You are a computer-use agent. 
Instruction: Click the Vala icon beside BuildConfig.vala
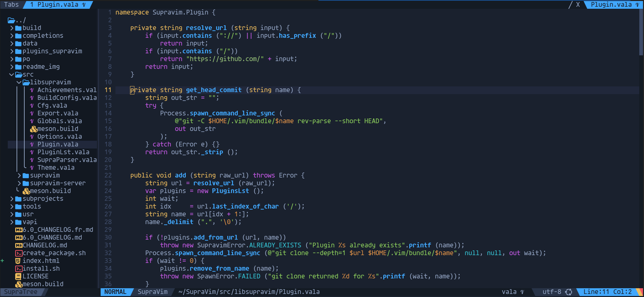pyautogui.click(x=32, y=98)
